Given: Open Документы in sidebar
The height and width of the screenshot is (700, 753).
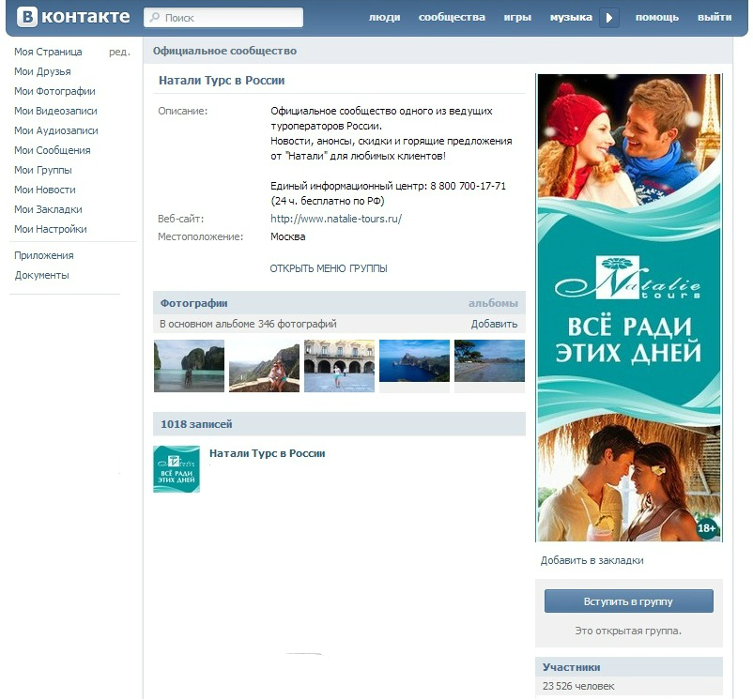Looking at the screenshot, I should pos(41,275).
